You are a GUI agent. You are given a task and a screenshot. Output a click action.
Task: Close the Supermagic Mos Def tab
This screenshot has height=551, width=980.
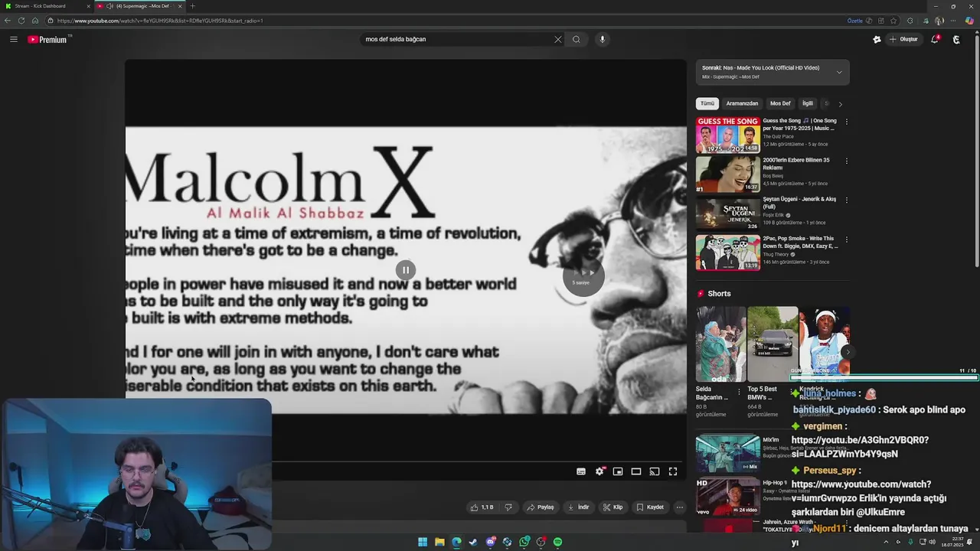(181, 6)
